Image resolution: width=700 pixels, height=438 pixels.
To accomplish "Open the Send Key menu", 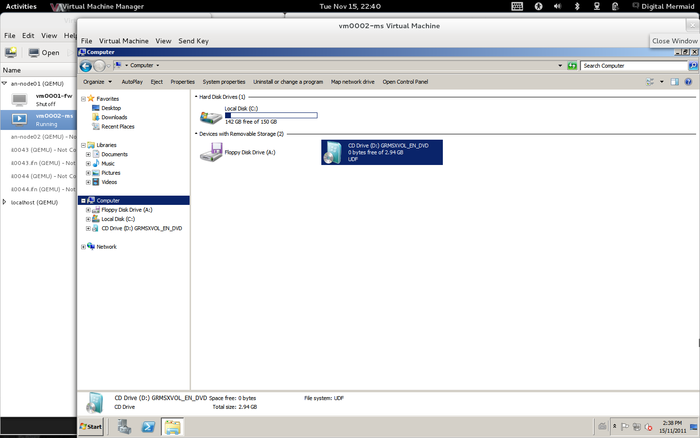I will 193,41.
